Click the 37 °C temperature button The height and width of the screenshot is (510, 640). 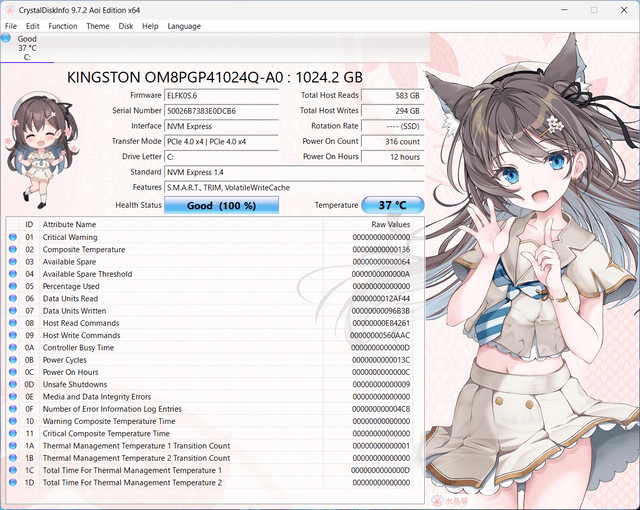393,205
